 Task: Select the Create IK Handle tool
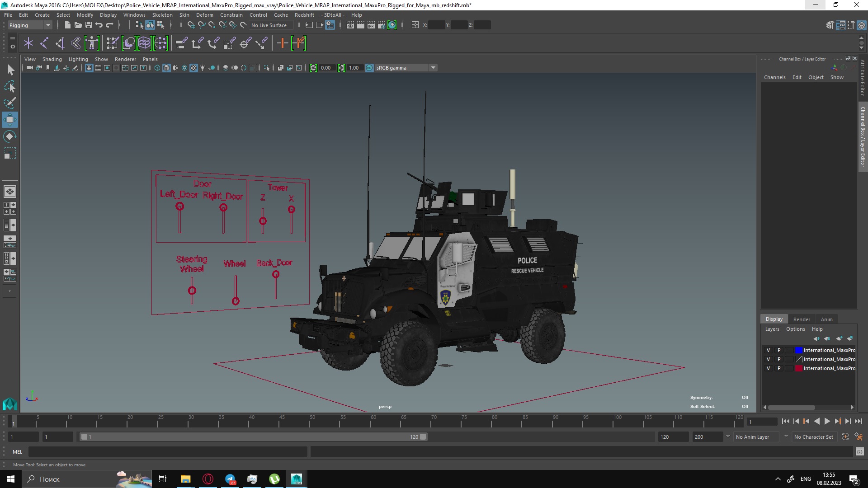coord(60,43)
